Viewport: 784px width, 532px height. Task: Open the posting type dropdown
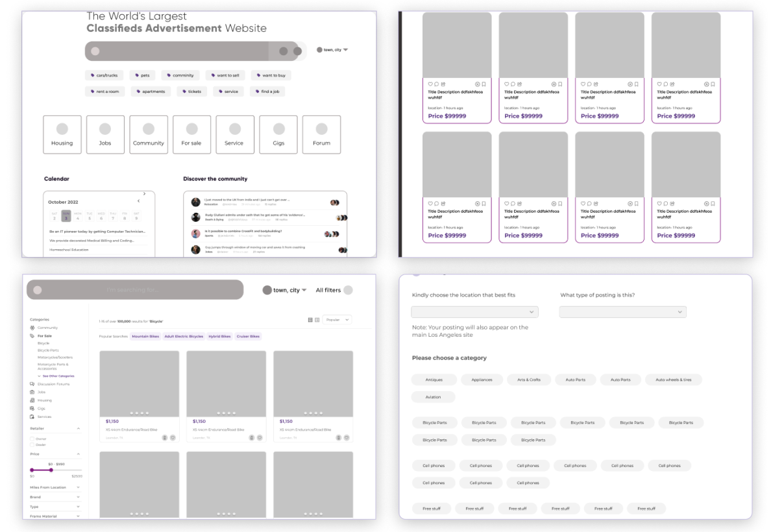[622, 311]
